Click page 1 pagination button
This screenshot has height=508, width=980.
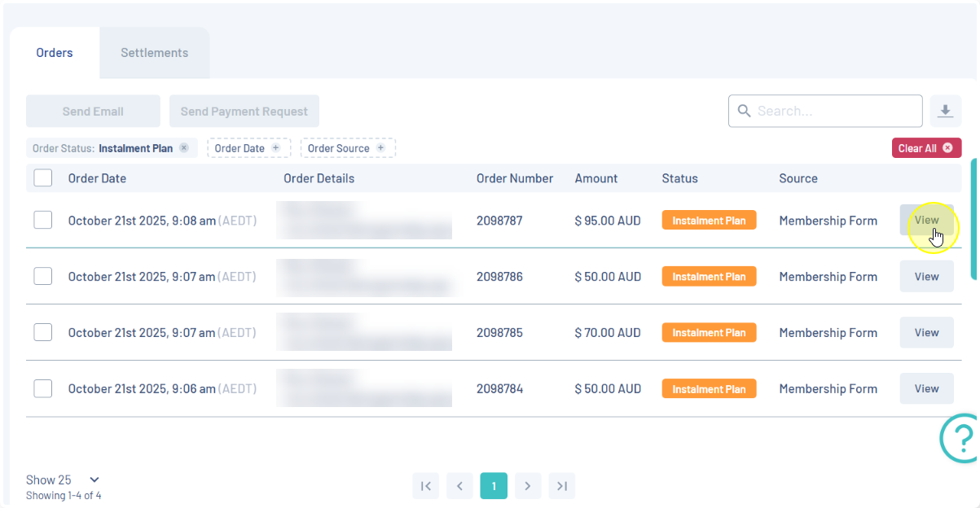tap(494, 486)
